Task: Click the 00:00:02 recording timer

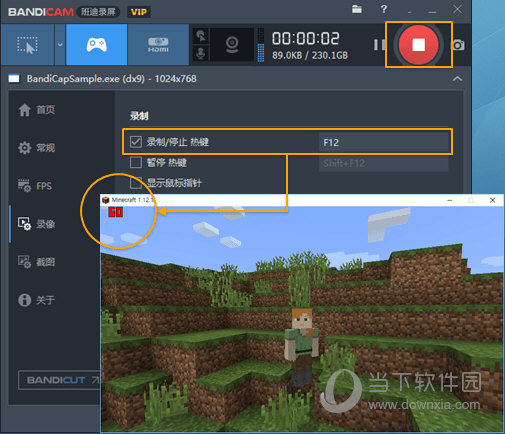Action: tap(306, 38)
